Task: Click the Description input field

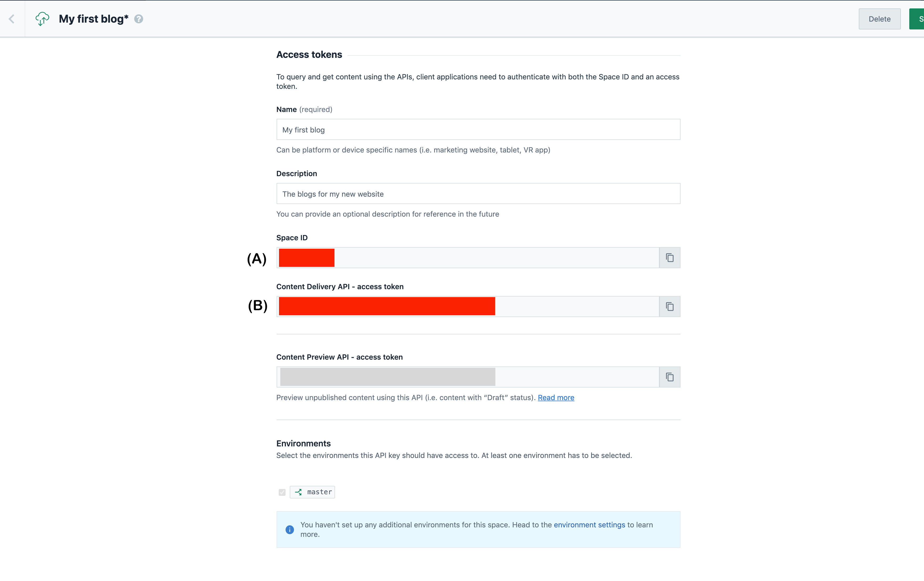Action: [x=478, y=194]
